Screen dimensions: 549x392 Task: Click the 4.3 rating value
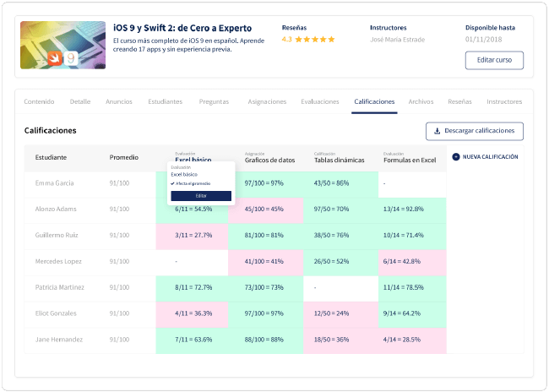tap(287, 39)
